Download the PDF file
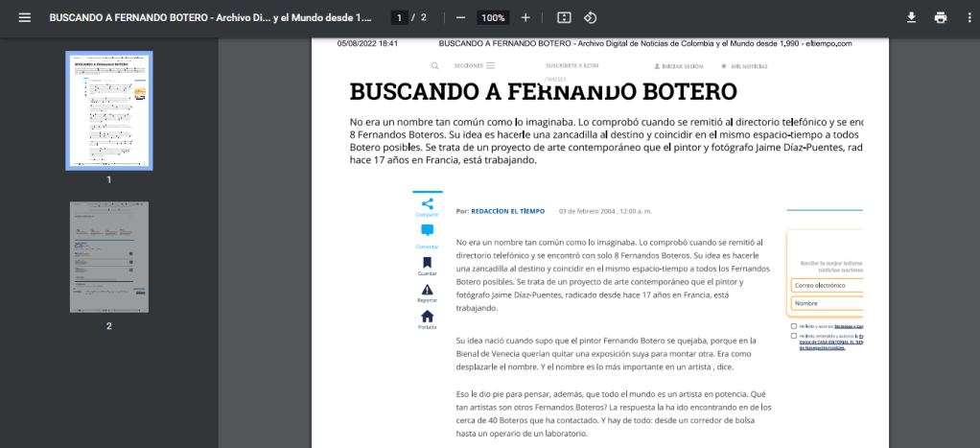980x448 pixels. coord(911,18)
